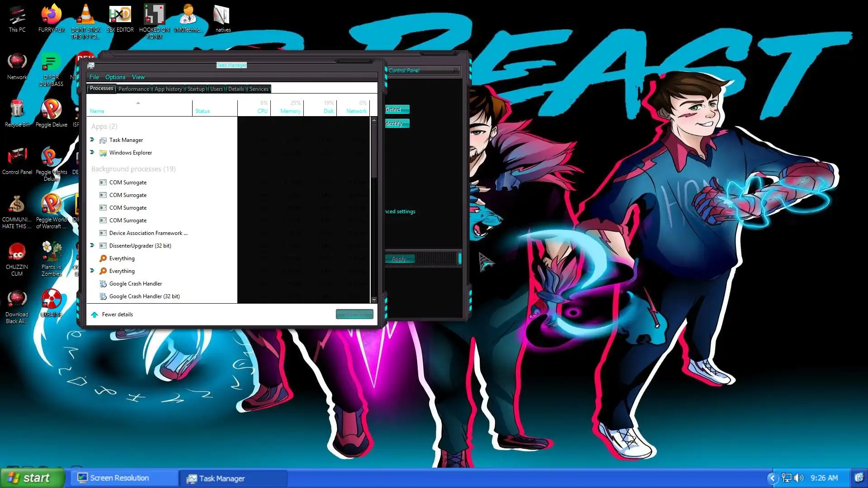
Task: Switch to the Performance tab
Action: click(x=133, y=89)
